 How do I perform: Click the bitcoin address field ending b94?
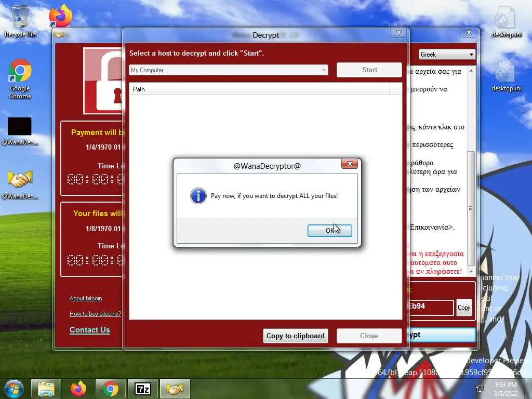point(431,307)
